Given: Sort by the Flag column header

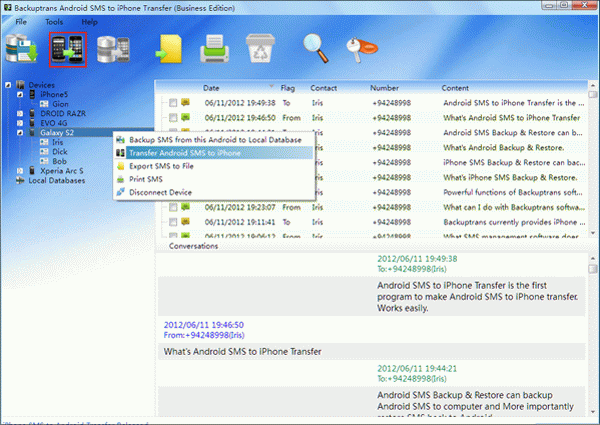Looking at the screenshot, I should point(287,88).
